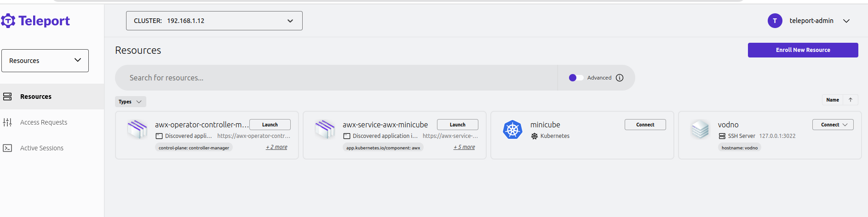Click the Resources page heading
This screenshot has width=868, height=217.
[x=138, y=50]
